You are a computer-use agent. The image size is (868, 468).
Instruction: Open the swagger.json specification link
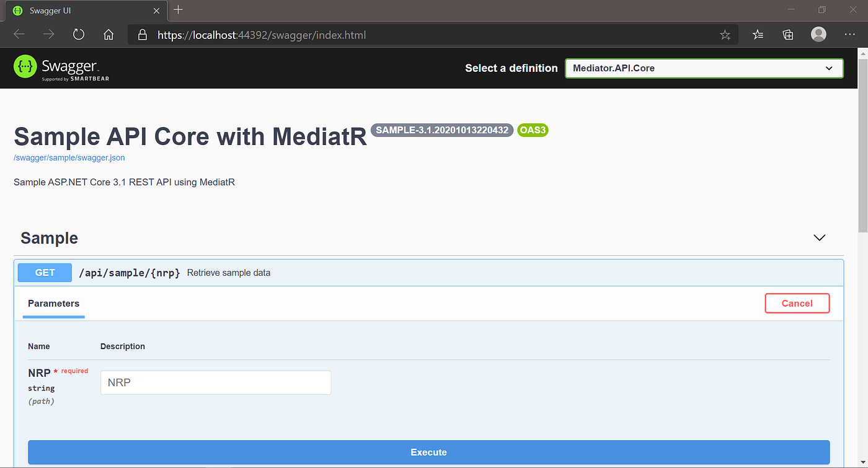coord(69,157)
